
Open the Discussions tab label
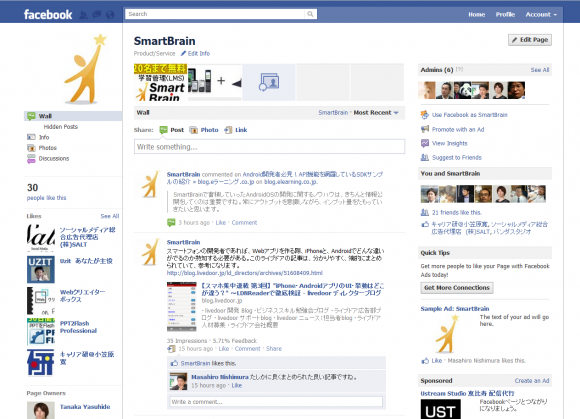coord(54,159)
